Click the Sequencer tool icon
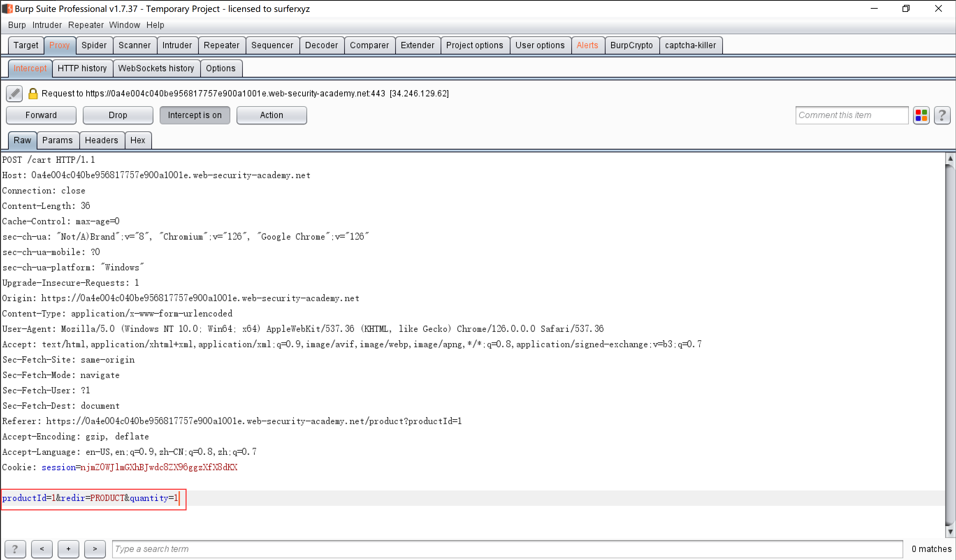 coord(272,45)
